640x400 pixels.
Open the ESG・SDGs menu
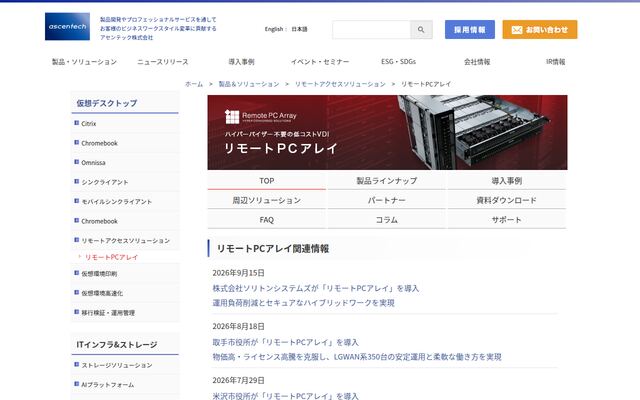click(398, 62)
